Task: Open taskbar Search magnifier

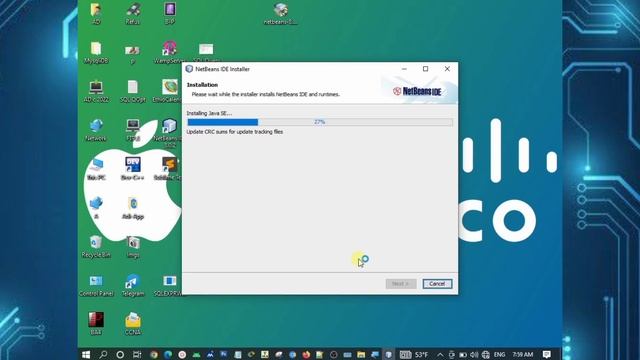Action: (x=103, y=354)
